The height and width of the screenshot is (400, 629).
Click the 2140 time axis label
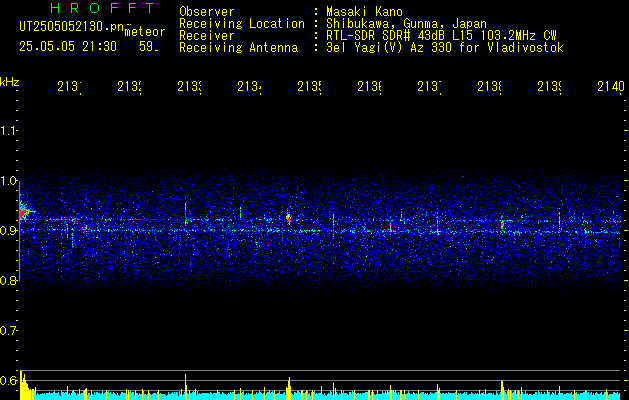[x=611, y=86]
